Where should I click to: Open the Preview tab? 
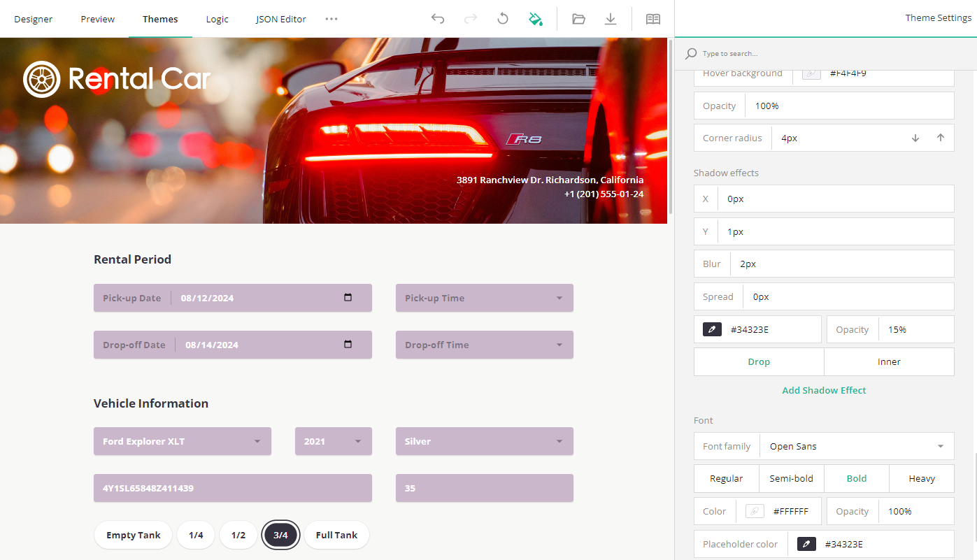(97, 19)
